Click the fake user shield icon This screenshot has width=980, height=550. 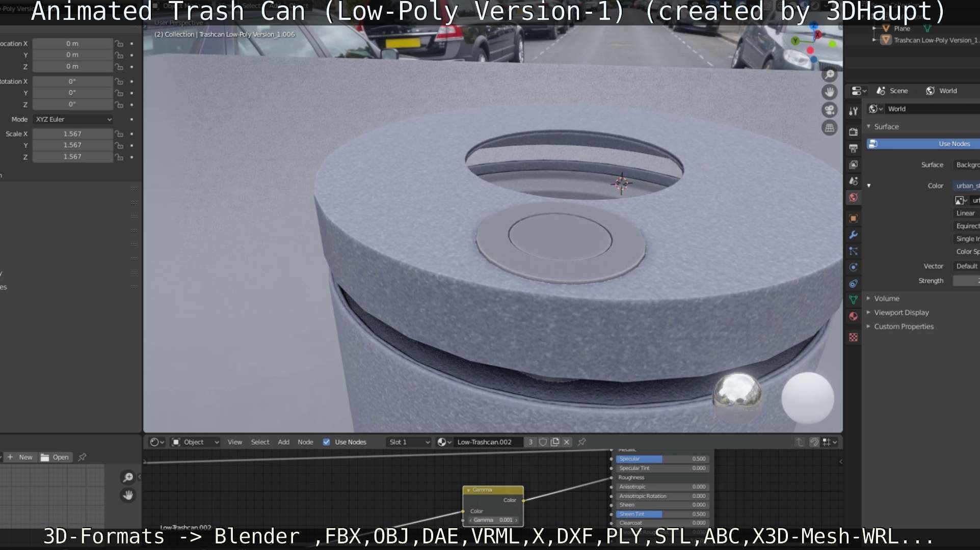pos(543,442)
